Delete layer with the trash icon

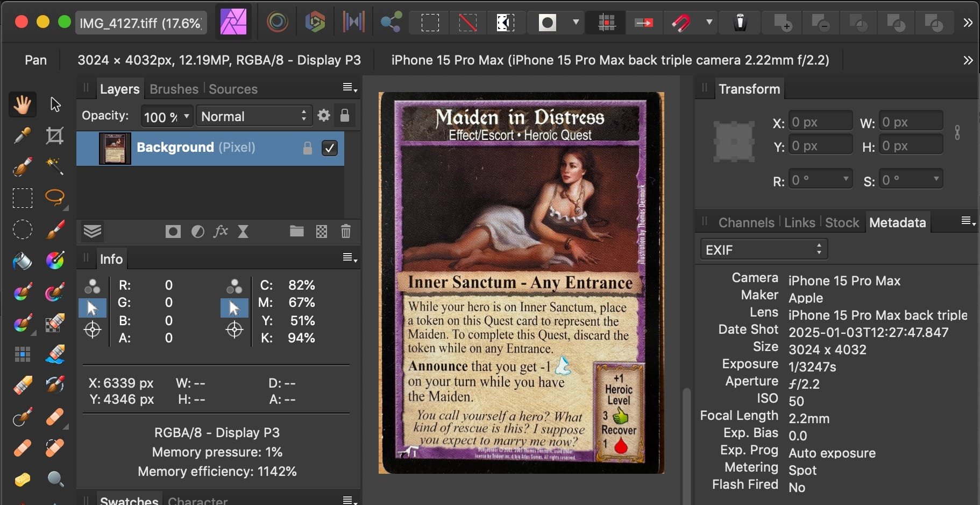coord(346,232)
